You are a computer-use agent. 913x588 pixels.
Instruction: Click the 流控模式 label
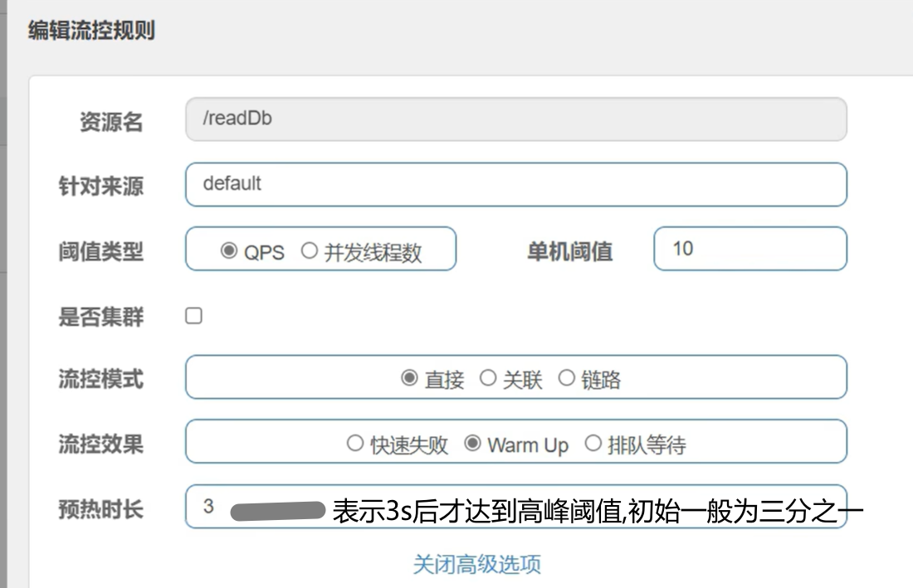[100, 379]
